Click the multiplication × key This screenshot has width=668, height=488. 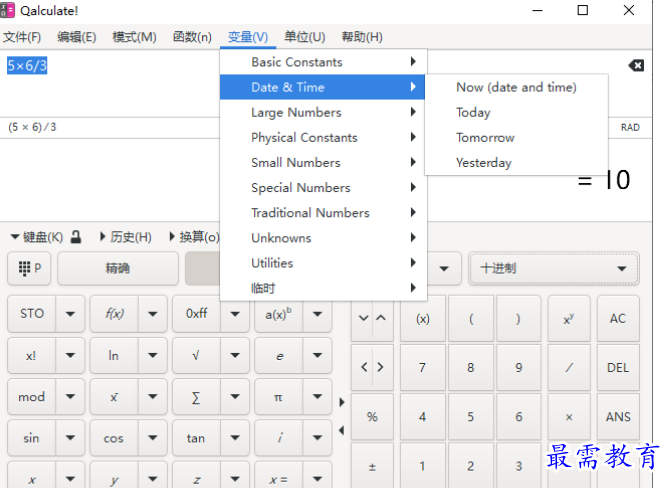coord(569,416)
